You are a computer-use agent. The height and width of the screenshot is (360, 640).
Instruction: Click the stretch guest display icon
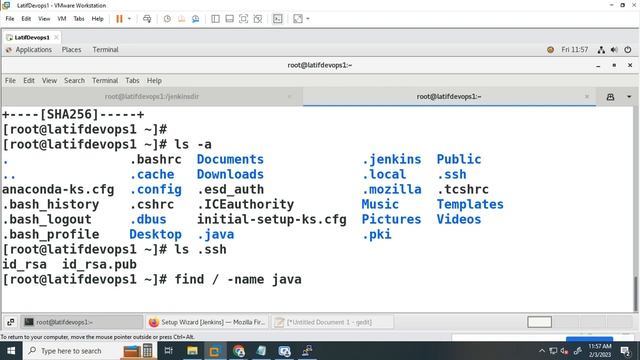point(298,19)
